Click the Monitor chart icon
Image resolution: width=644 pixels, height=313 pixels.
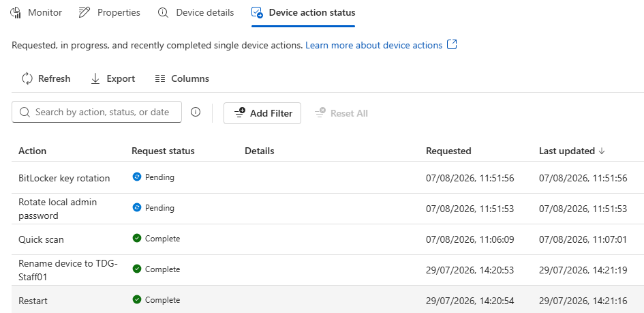(16, 13)
